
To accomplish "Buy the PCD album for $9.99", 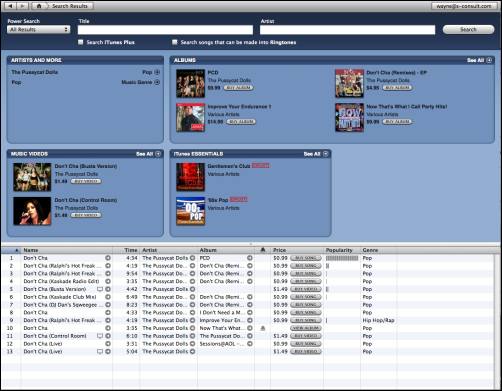I will [x=238, y=88].
